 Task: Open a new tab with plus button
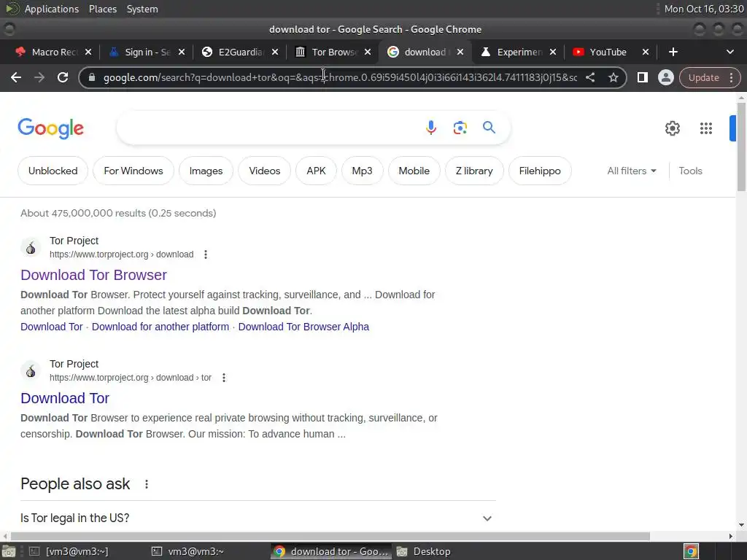tap(673, 52)
